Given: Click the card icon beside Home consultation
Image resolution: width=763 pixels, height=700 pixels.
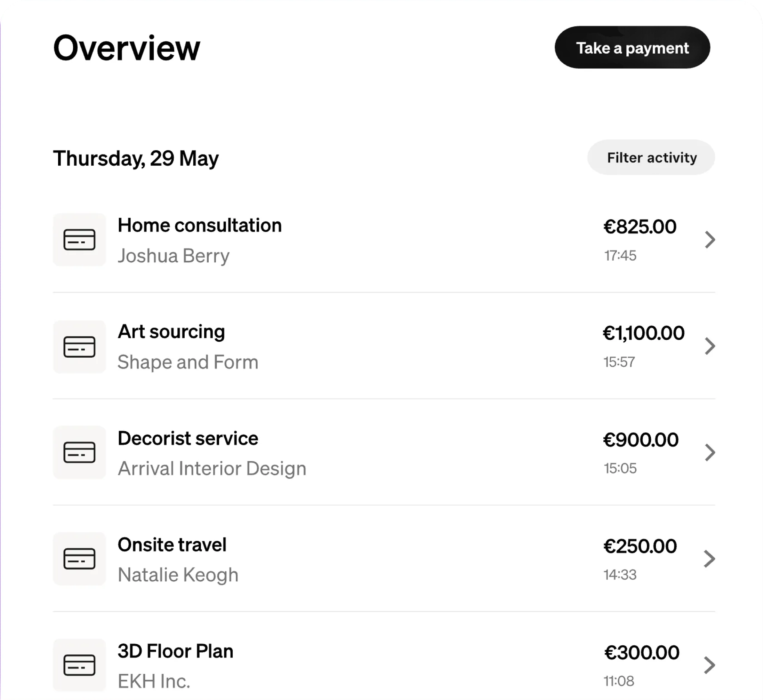Looking at the screenshot, I should pyautogui.click(x=80, y=239).
